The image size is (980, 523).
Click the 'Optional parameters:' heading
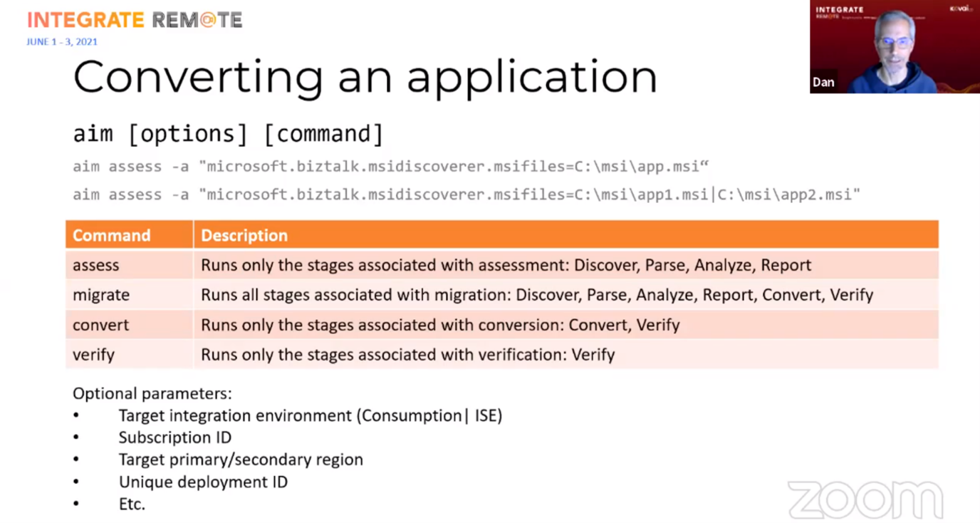152,393
